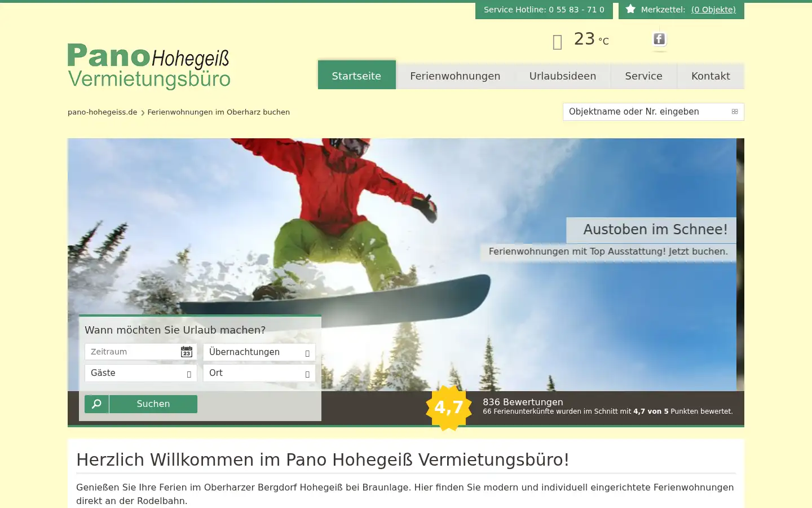Click the 23 °C temperature reading
The height and width of the screenshot is (508, 812).
(591, 40)
